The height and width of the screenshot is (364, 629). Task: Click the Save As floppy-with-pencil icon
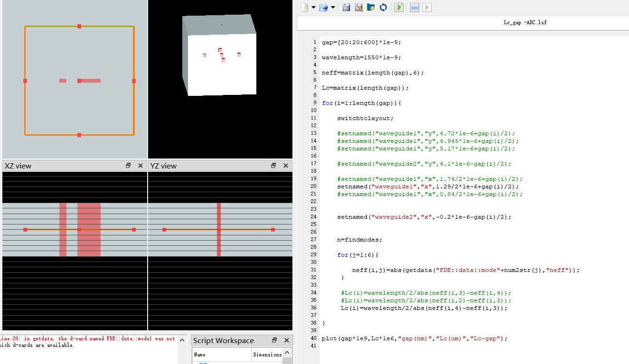click(359, 7)
